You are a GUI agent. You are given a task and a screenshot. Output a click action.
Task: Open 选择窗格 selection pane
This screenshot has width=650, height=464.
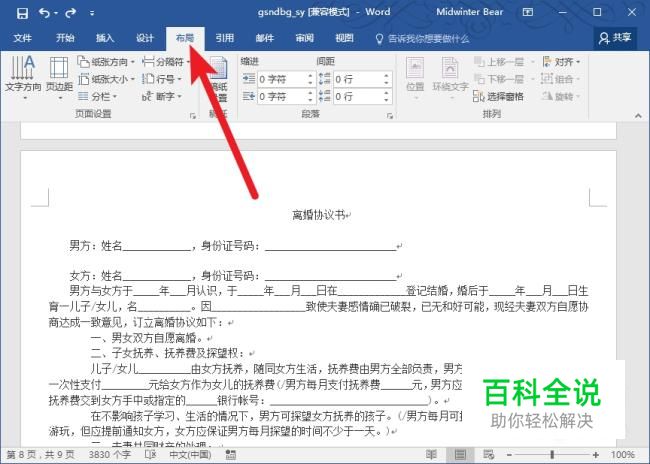coord(498,97)
